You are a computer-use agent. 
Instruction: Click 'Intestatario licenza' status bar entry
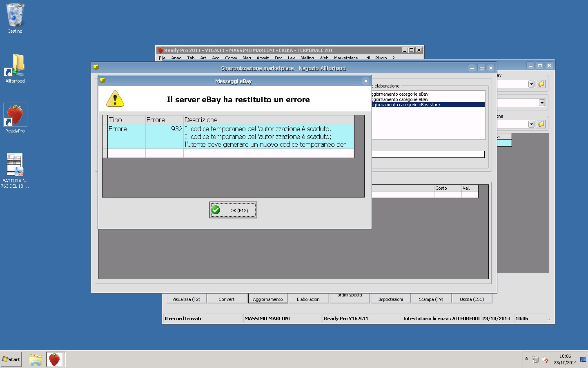tap(441, 319)
